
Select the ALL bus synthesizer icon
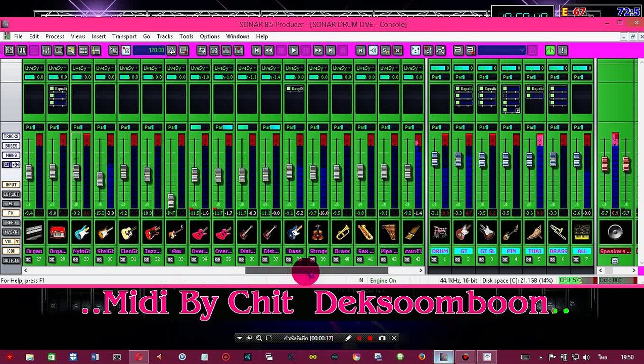[582, 233]
